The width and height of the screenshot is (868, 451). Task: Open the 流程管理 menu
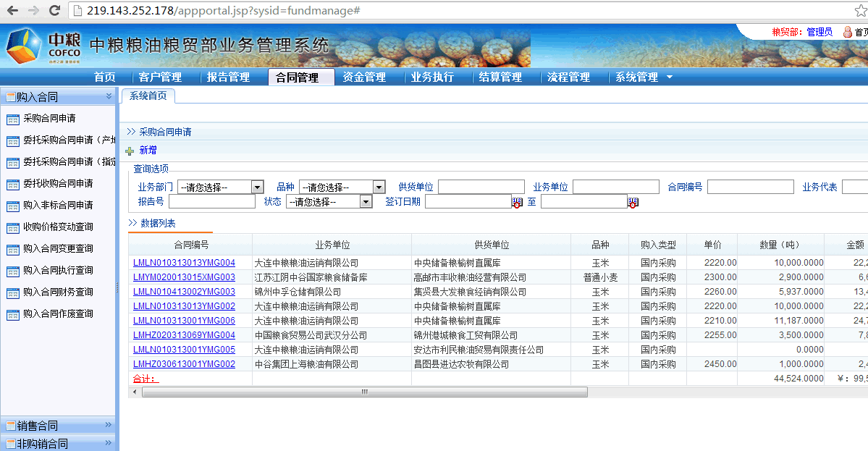[x=568, y=77]
